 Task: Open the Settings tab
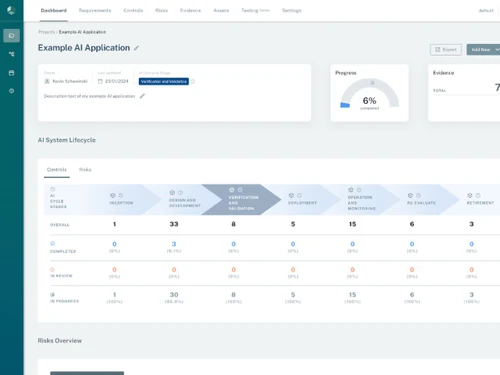coord(292,11)
